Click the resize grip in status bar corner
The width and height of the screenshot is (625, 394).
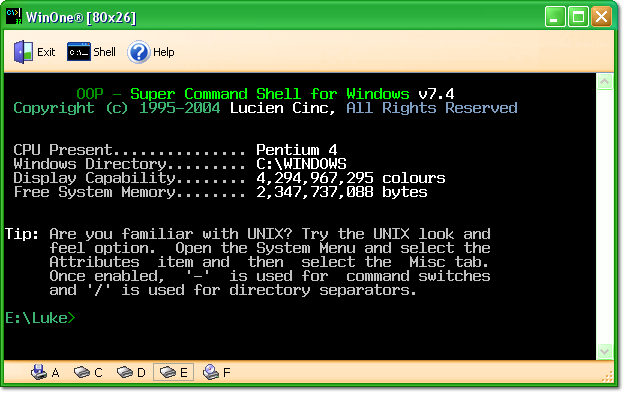608,376
